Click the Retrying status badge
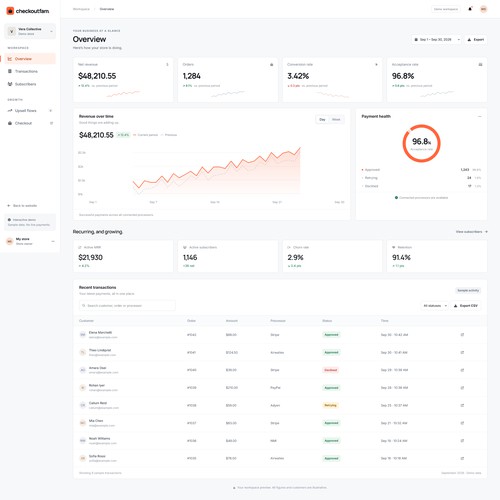 [330, 405]
